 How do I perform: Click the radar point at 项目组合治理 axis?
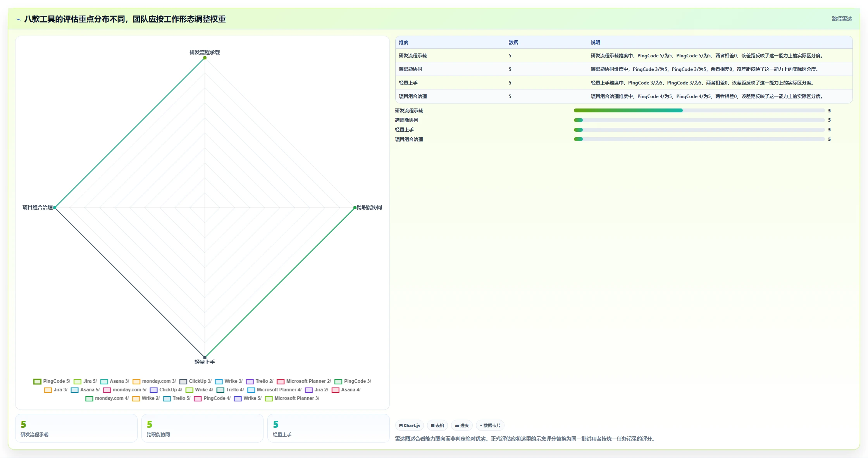[x=55, y=208]
